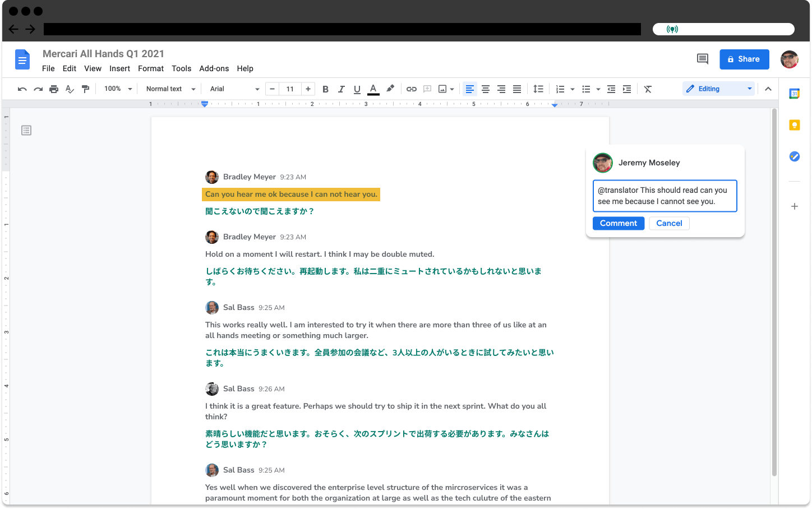Apply numbered list formatting
Screen dimensions: 812x509
[560, 89]
